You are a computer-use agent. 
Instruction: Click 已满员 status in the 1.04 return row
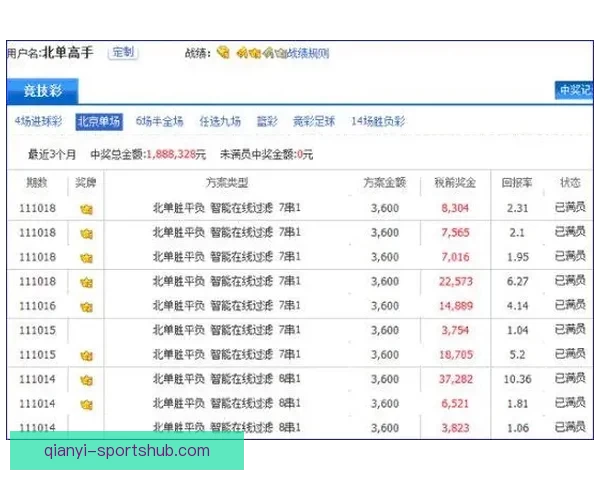click(x=570, y=329)
